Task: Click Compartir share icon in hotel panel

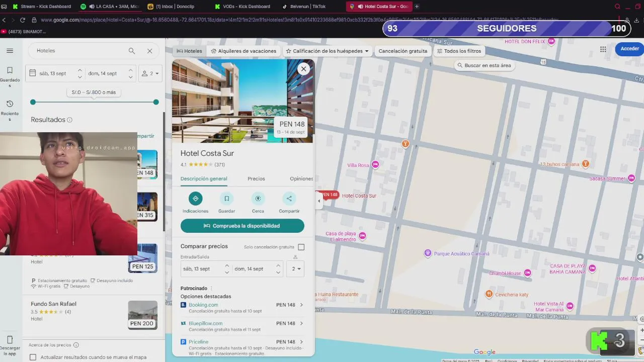Action: point(289,199)
